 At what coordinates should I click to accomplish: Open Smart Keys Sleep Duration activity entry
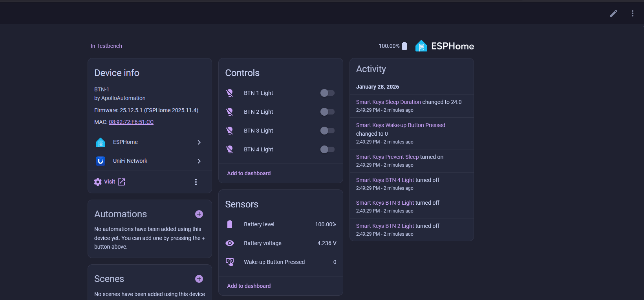(388, 102)
